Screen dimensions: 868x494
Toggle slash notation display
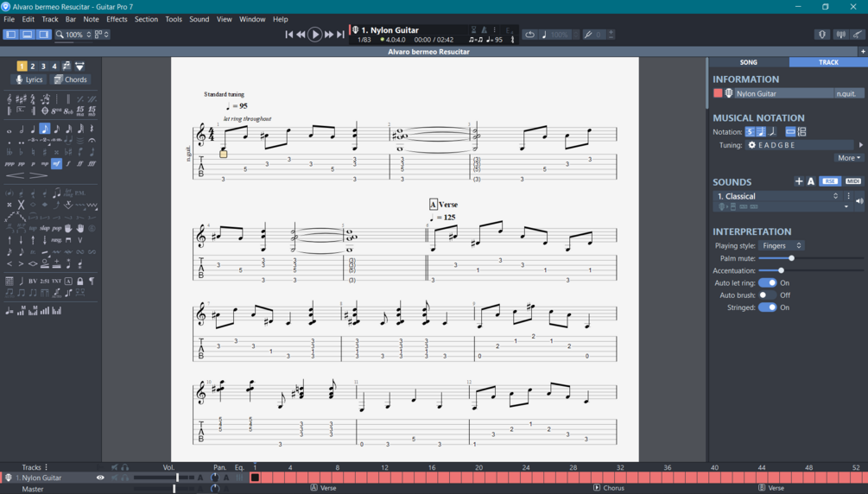772,132
